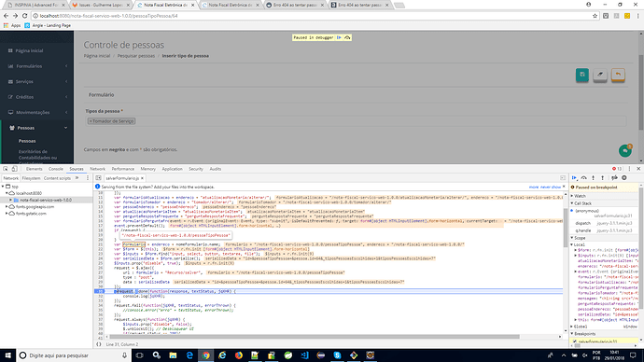Resume from Paused in debugger overlay
This screenshot has height=362, width=644.
click(x=339, y=37)
